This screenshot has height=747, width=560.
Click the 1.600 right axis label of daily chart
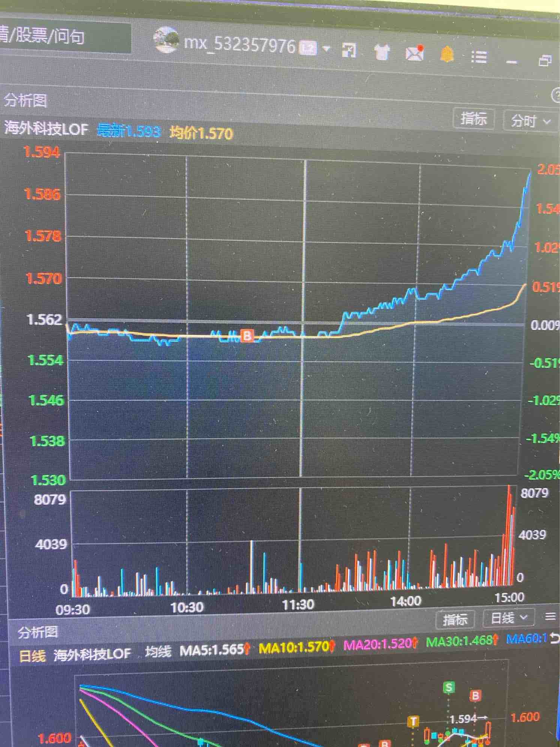pos(525,717)
